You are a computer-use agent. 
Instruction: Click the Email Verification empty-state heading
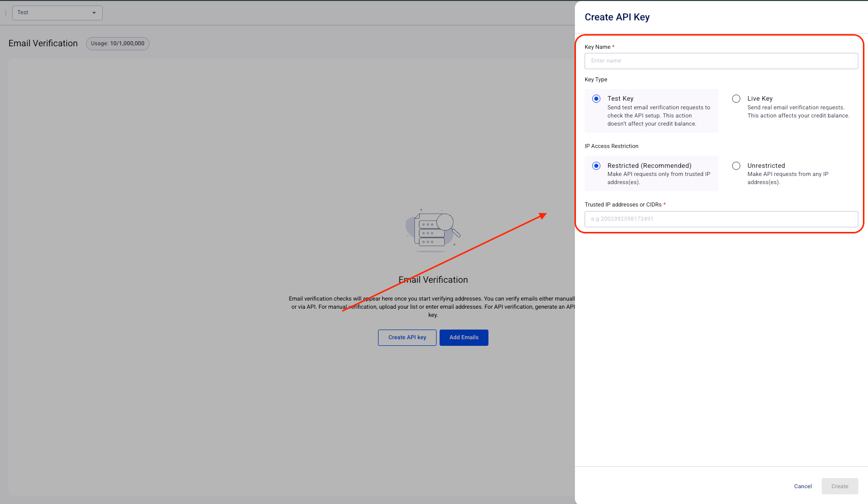[x=433, y=280]
